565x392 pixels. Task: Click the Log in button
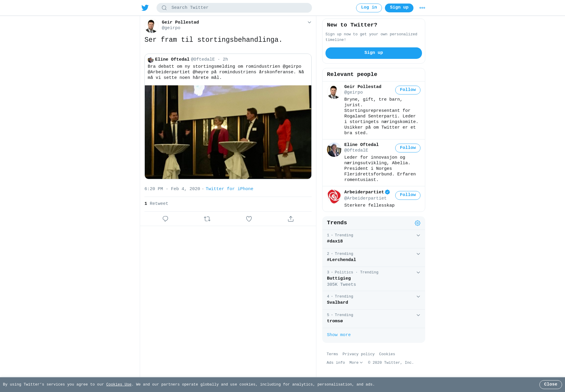click(x=369, y=8)
